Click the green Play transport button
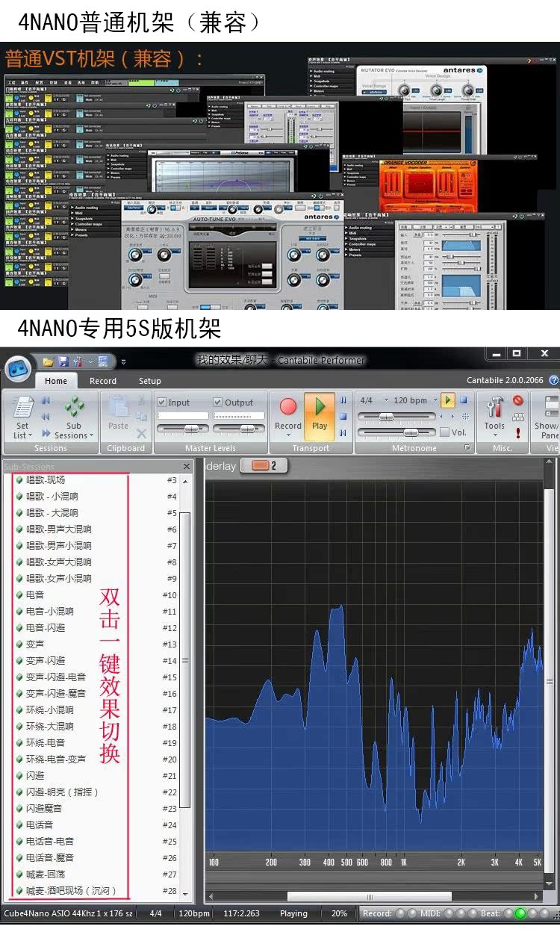This screenshot has width=560, height=935. point(320,417)
